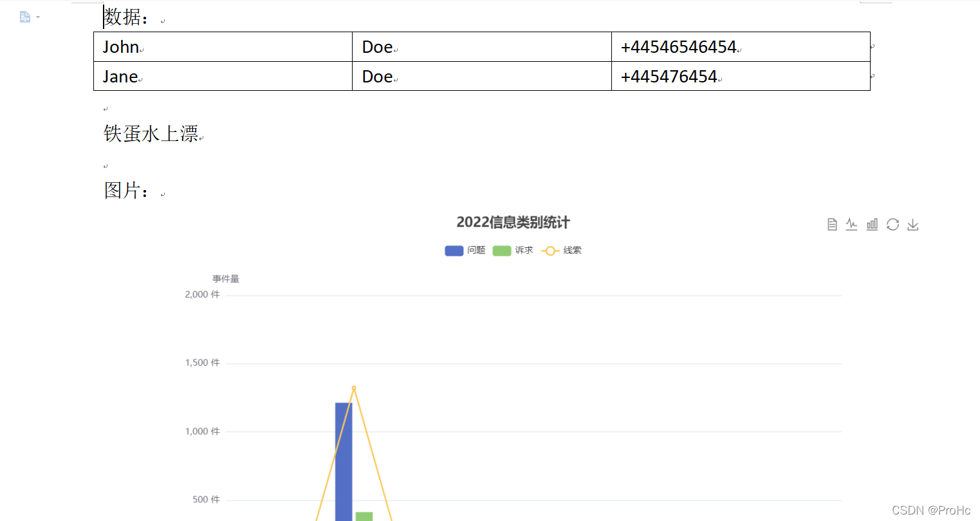Click the save-as-image download icon
Viewport: 980px width, 521px height.
point(913,224)
